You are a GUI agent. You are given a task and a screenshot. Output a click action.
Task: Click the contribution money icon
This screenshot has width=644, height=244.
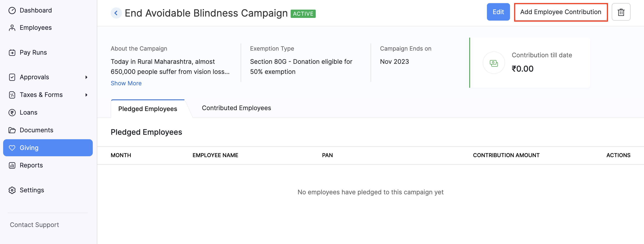tap(493, 63)
